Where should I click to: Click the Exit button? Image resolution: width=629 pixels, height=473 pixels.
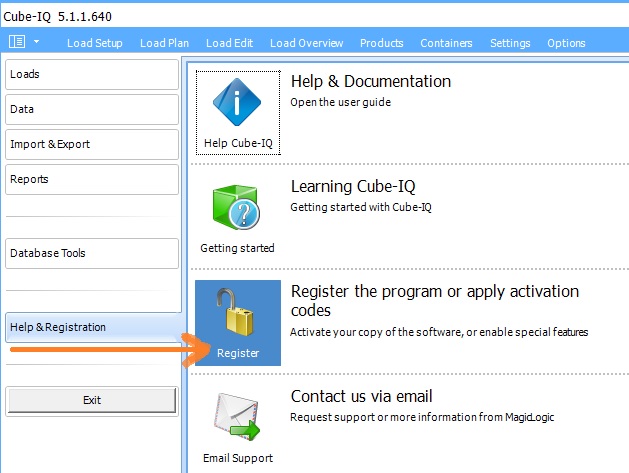92,400
